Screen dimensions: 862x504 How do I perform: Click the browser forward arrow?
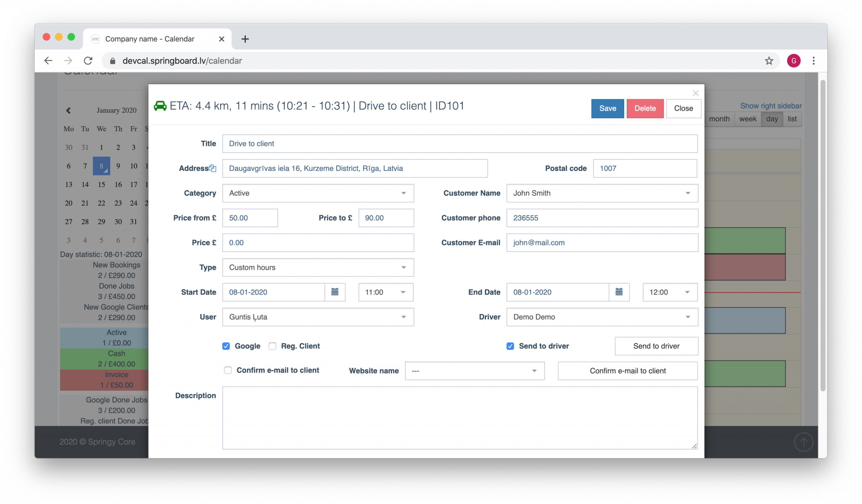68,61
